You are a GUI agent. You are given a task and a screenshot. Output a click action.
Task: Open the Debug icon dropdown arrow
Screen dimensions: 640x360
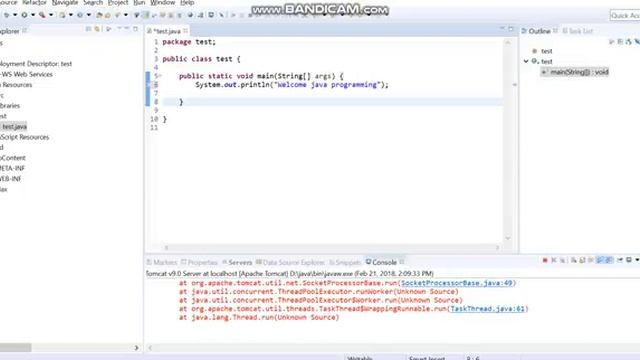coord(15,15)
